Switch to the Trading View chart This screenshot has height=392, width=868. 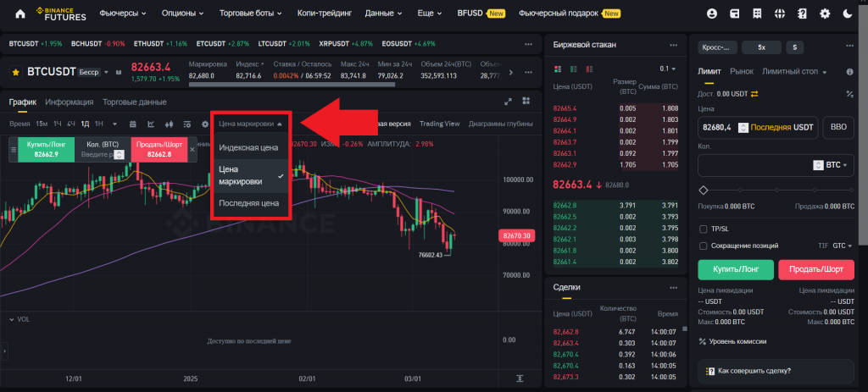(x=440, y=124)
